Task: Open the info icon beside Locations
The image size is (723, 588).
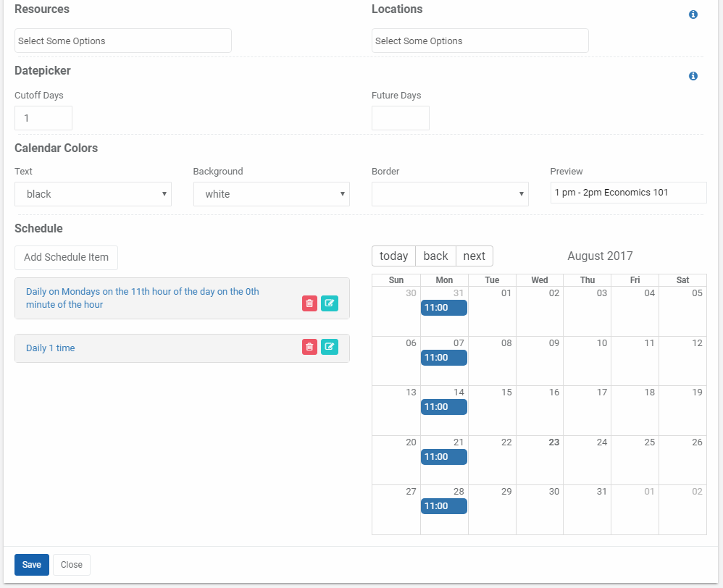Action: tap(693, 14)
